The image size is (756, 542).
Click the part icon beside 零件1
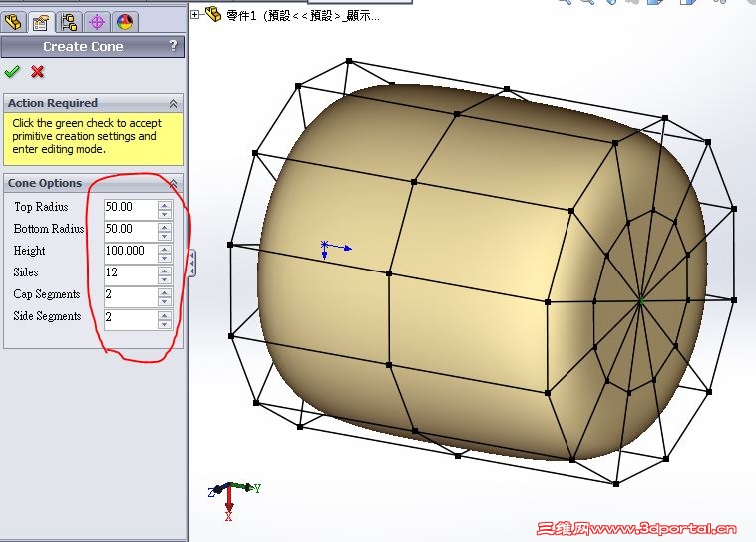pyautogui.click(x=213, y=14)
